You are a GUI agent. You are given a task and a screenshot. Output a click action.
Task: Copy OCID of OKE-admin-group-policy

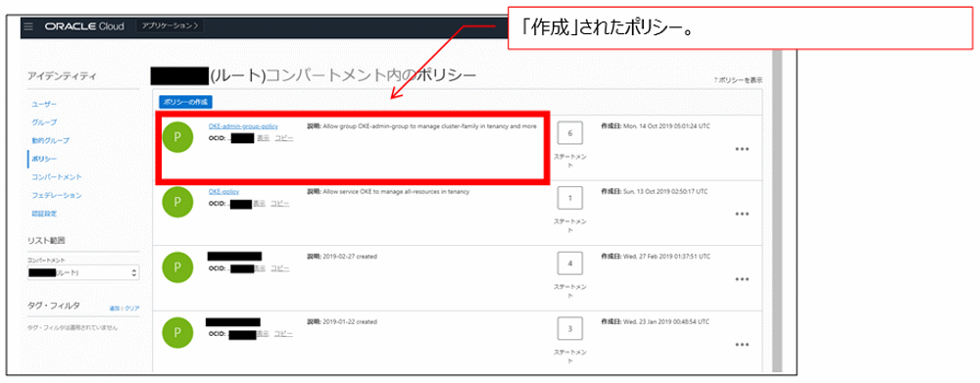pyautogui.click(x=284, y=138)
